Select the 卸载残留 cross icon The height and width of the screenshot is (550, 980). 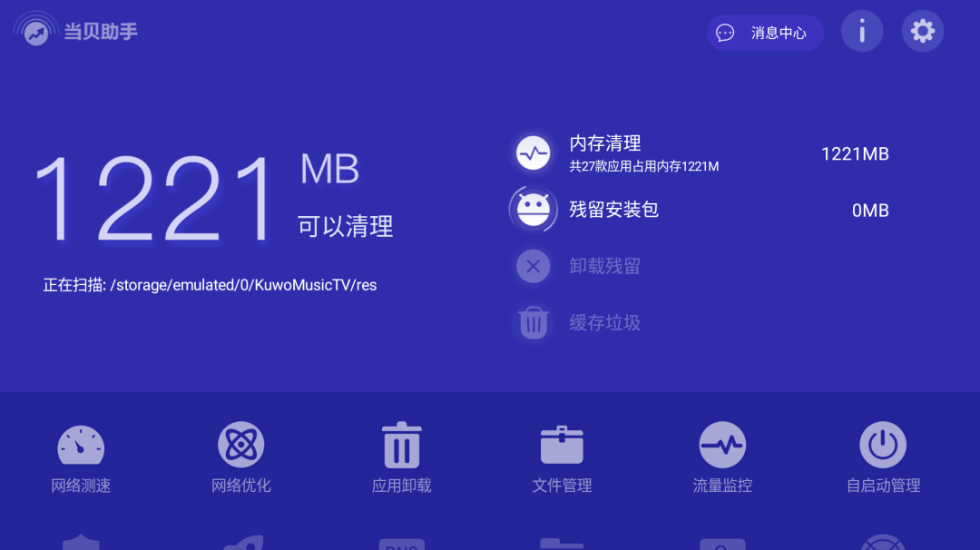(534, 266)
